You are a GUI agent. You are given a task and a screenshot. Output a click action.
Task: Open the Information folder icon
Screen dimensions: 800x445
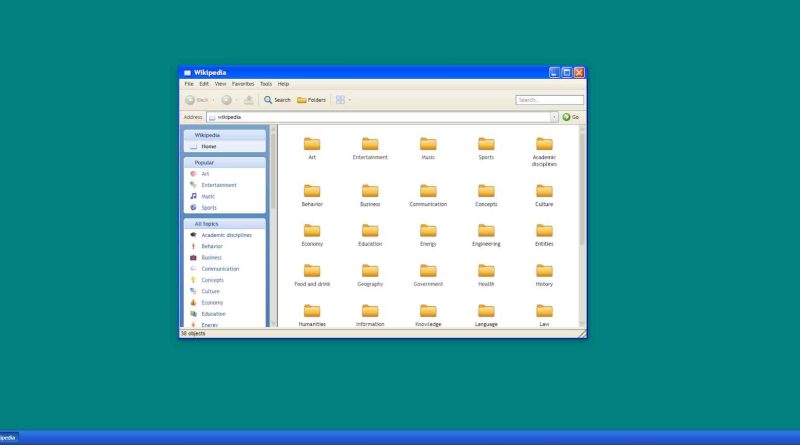tap(370, 311)
